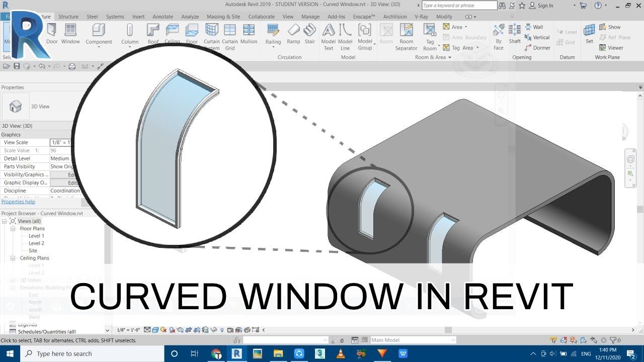
Task: Open the Systems ribbon tab
Action: tap(115, 17)
